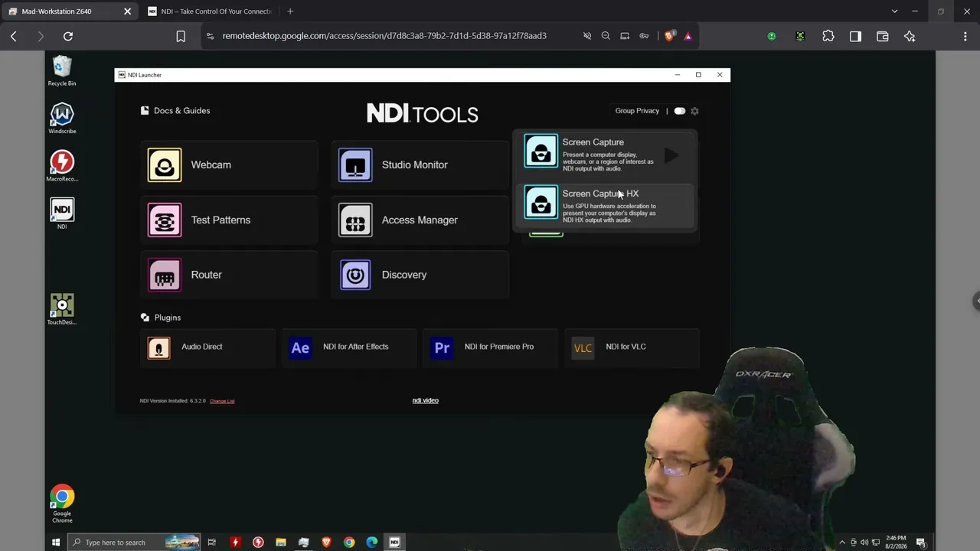Viewport: 980px width, 551px height.
Task: Open the Brave Shields icon
Action: click(x=669, y=36)
